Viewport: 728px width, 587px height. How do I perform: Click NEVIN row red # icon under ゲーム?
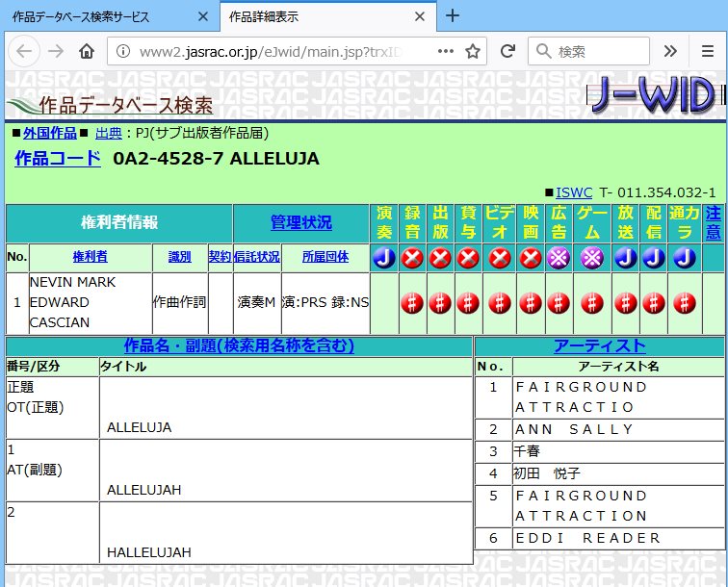pyautogui.click(x=592, y=303)
